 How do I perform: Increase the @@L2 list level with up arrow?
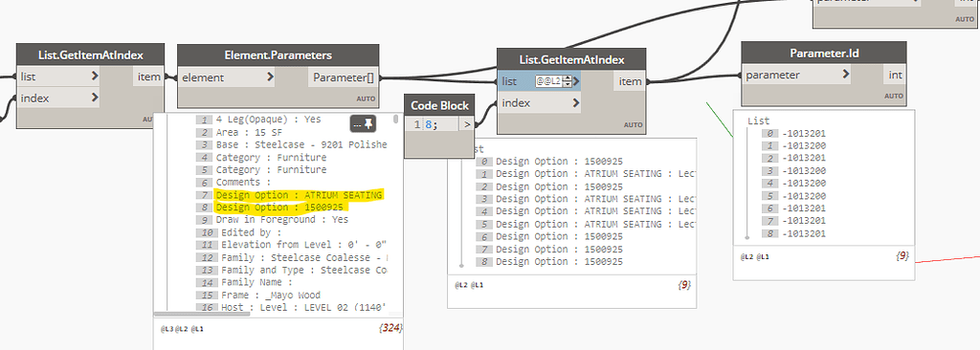click(x=567, y=78)
